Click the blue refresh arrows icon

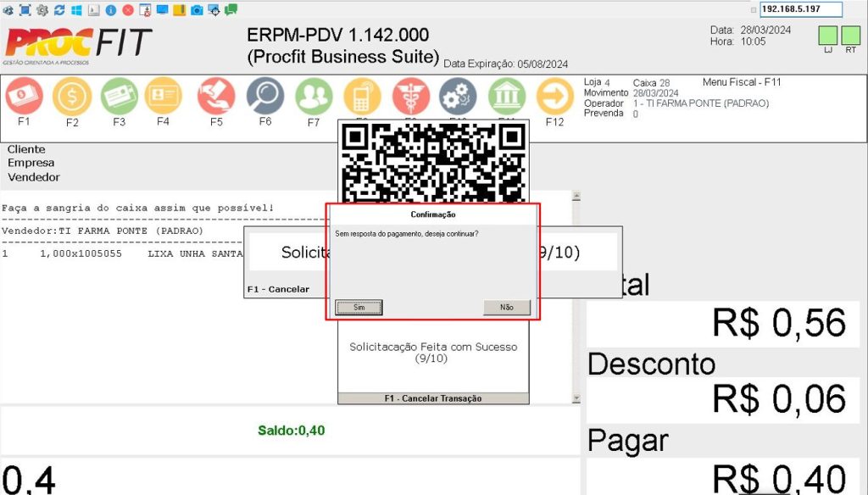(59, 10)
